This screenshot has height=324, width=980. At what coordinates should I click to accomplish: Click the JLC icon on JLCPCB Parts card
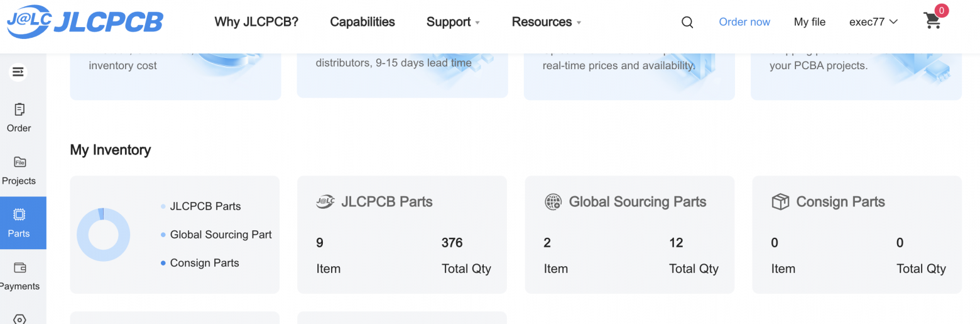325,202
